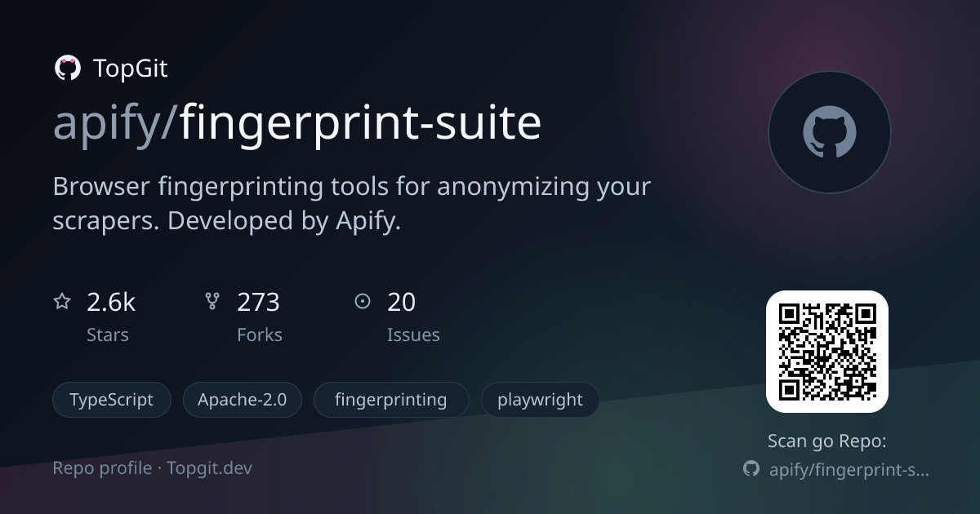980x514 pixels.
Task: Open the fingerprint-suite repository title
Action: tap(361, 124)
